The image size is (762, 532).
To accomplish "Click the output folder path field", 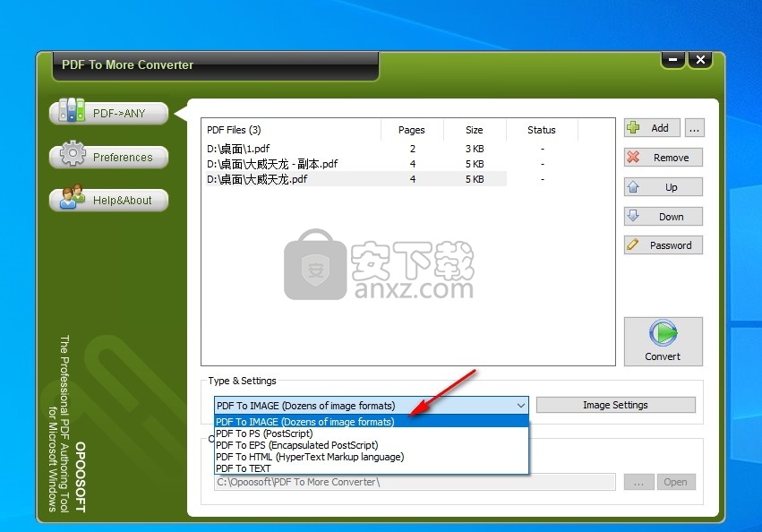I will [415, 482].
